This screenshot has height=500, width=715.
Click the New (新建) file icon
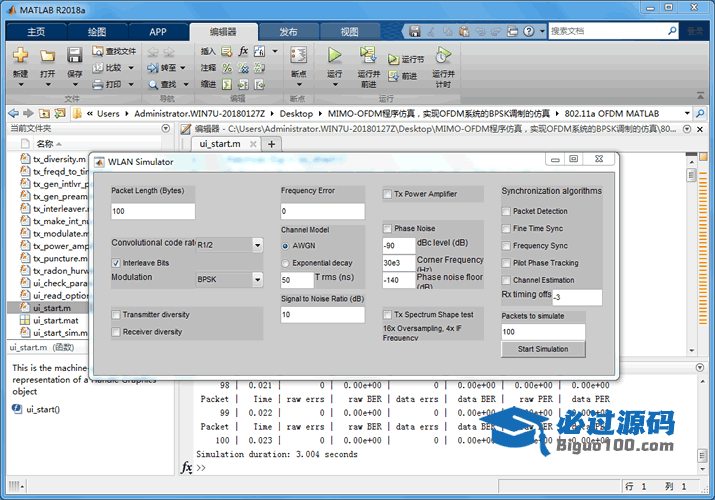coord(20,56)
